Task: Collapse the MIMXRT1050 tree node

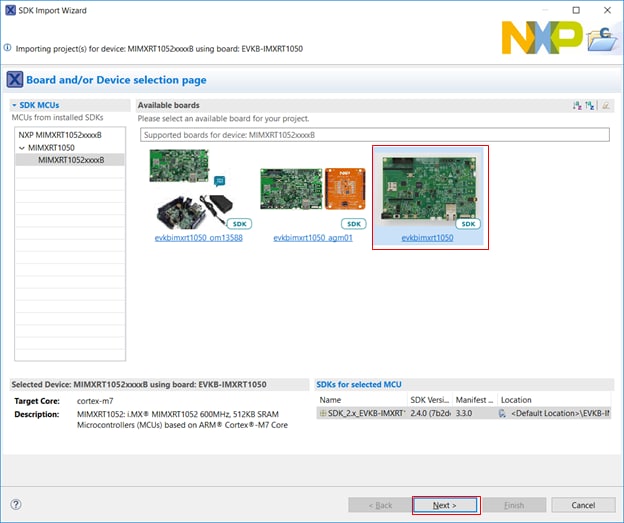Action: [x=21, y=147]
